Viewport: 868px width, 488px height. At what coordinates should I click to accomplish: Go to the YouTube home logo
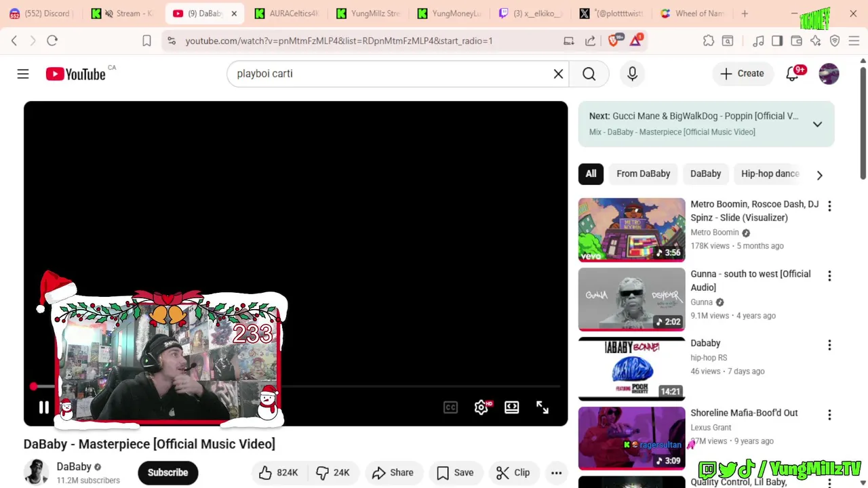(75, 74)
